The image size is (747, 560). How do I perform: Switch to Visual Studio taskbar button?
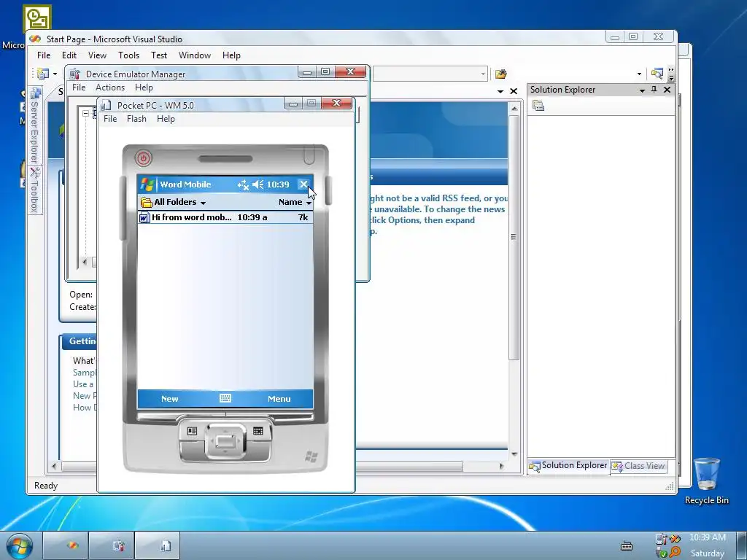click(x=64, y=545)
